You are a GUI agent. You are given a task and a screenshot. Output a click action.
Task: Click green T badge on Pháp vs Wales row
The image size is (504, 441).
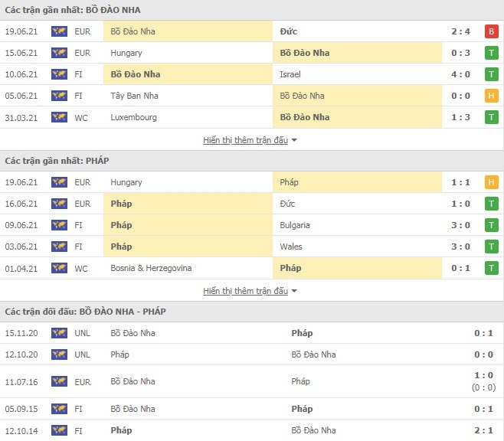pyautogui.click(x=491, y=247)
